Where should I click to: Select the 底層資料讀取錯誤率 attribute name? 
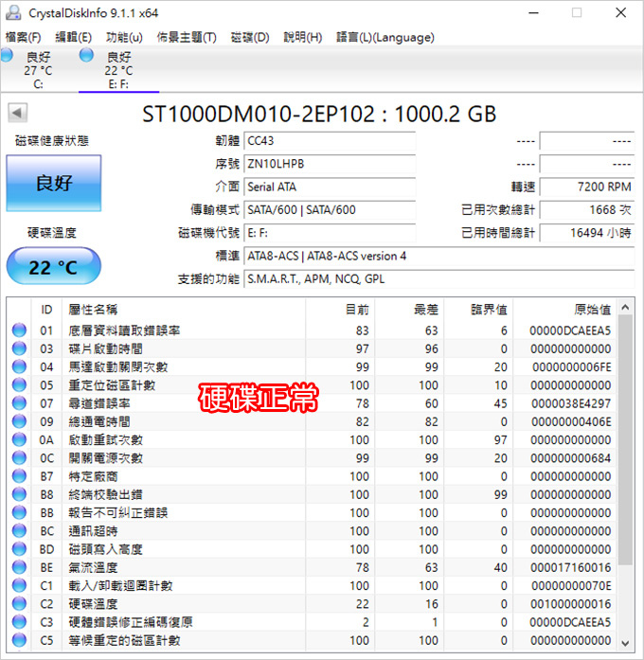[124, 330]
